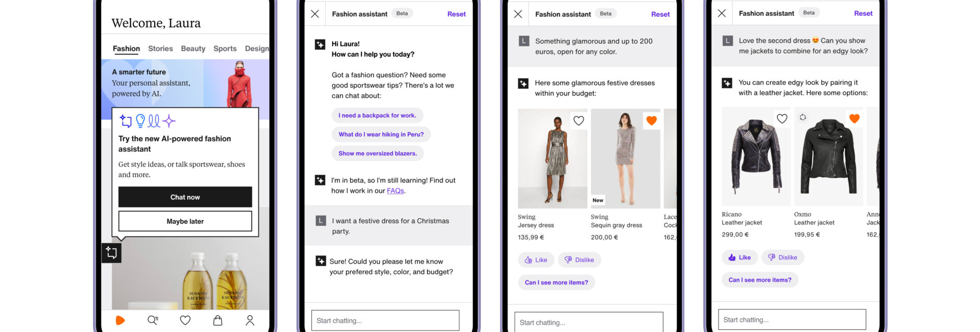Close the fashion assistant greeting chat

click(x=315, y=14)
